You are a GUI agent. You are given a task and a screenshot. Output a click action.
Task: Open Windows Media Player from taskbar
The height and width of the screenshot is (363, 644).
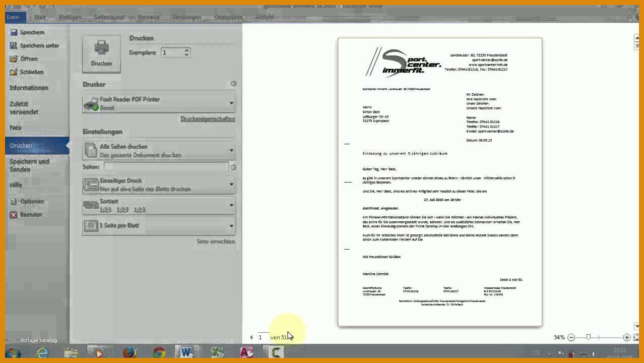tap(99, 352)
